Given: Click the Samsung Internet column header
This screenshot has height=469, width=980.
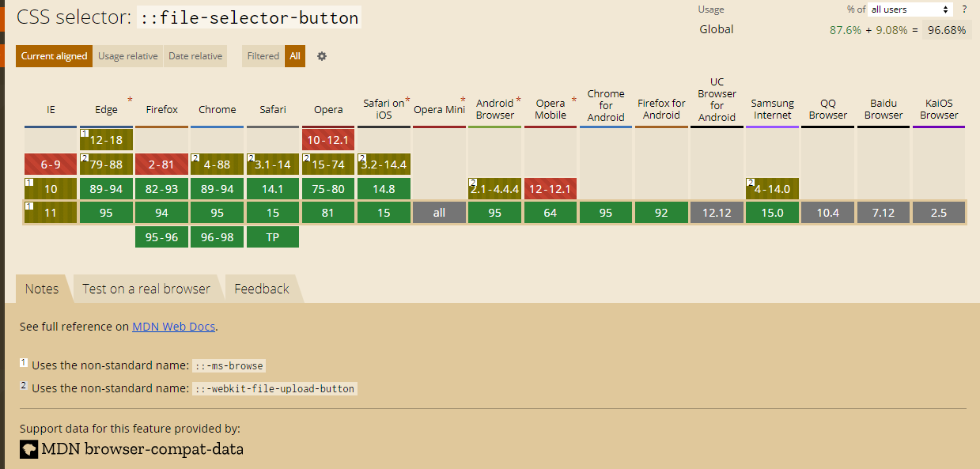Looking at the screenshot, I should coord(772,109).
